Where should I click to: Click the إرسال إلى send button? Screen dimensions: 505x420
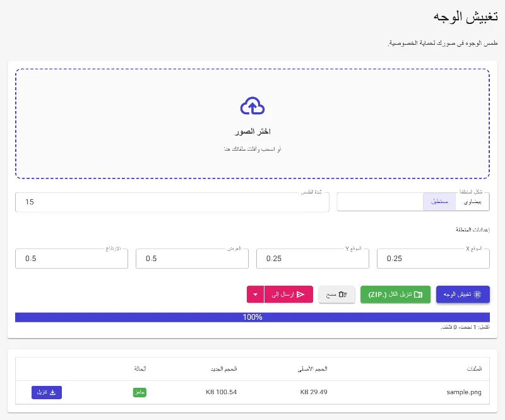288,295
